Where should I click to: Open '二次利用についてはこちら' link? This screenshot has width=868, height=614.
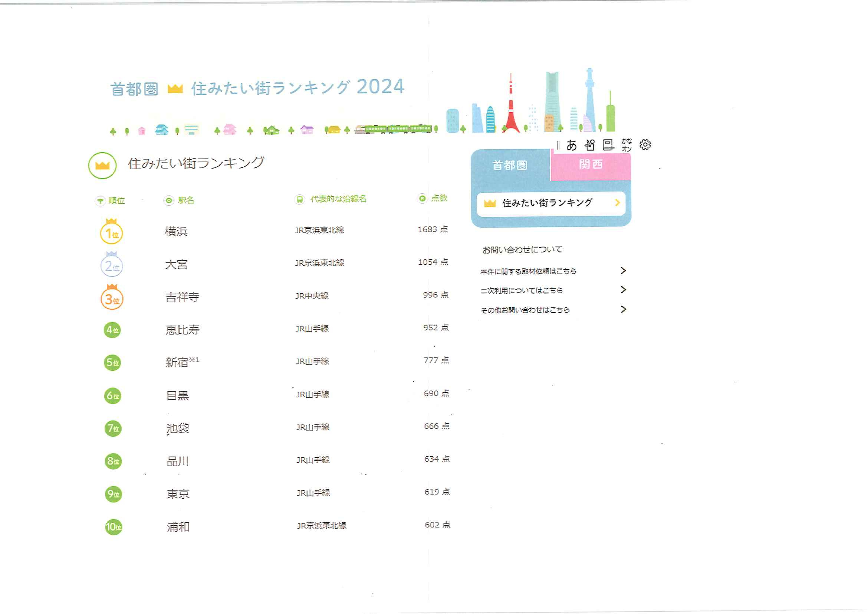click(x=521, y=291)
